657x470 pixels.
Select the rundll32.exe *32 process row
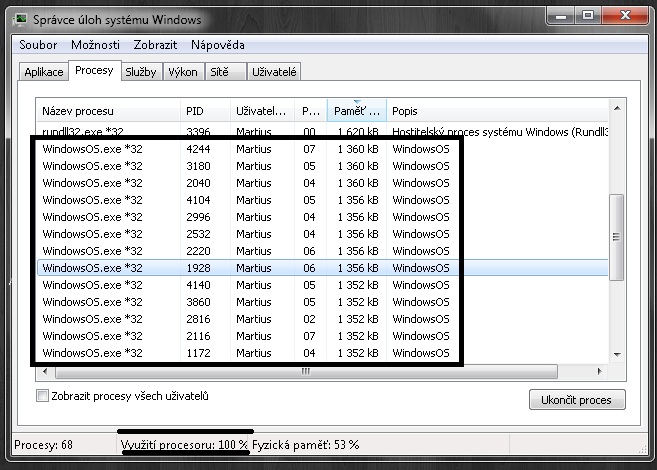323,132
